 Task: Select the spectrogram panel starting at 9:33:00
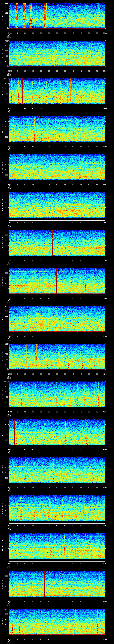coord(57,91)
